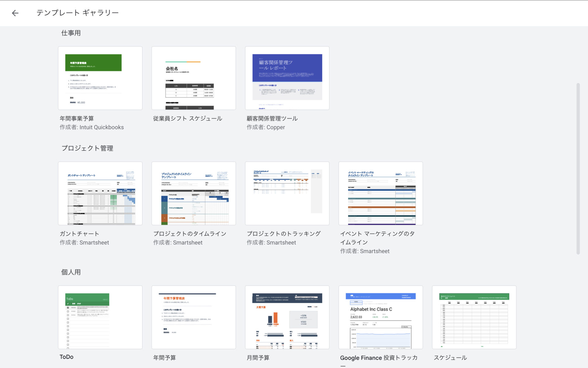This screenshot has width=588, height=368.
Task: Open the 月間予算 template
Action: (287, 317)
